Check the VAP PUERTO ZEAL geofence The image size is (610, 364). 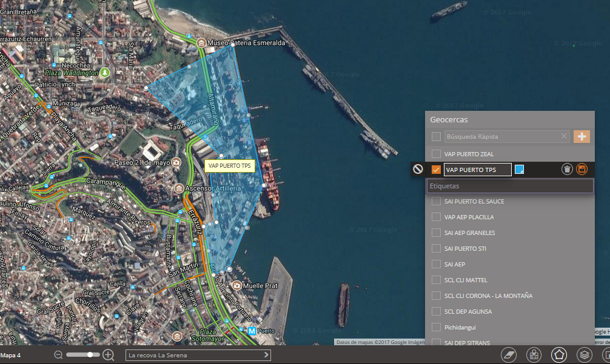(x=436, y=154)
